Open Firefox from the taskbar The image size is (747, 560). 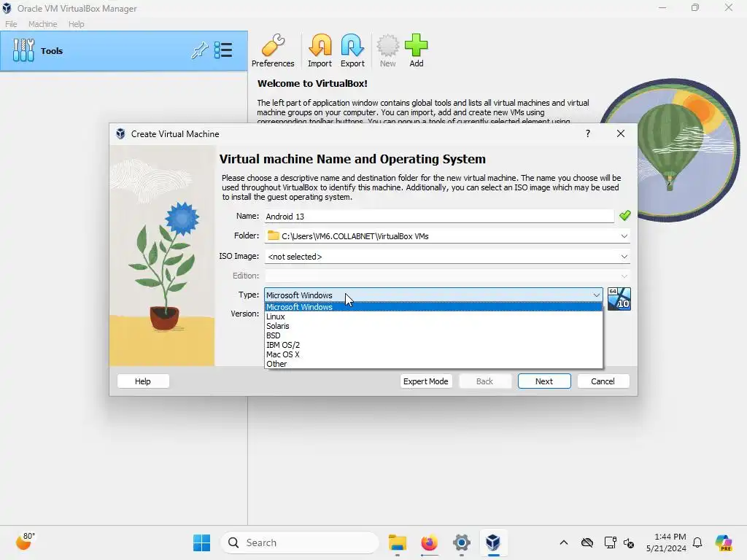click(429, 542)
